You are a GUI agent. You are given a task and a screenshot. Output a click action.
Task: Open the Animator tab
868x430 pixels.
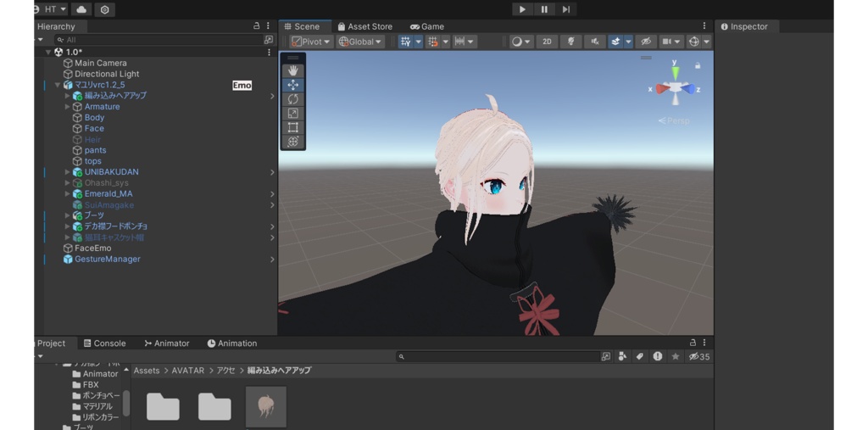167,343
